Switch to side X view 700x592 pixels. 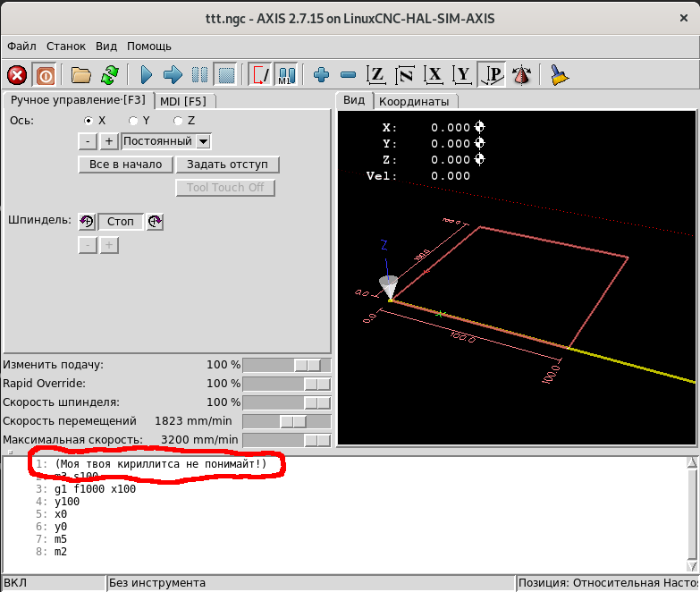434,74
